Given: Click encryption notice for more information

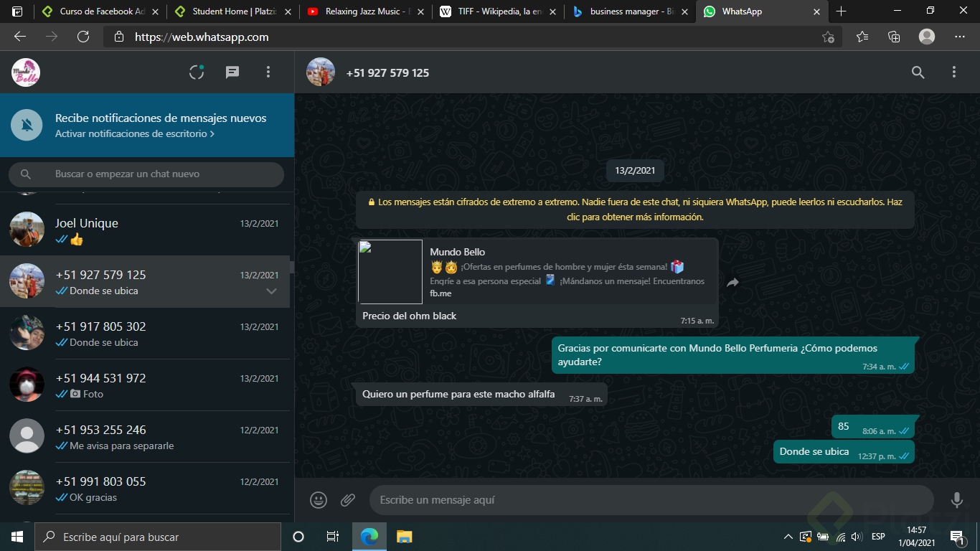Looking at the screenshot, I should click(635, 209).
